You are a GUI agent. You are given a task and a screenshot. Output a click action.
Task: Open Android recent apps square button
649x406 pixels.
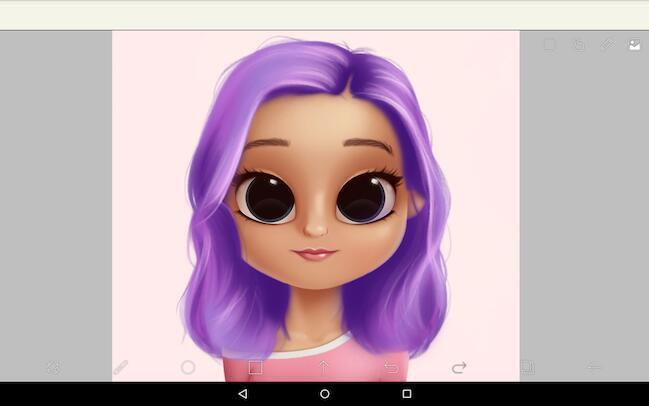click(x=406, y=394)
